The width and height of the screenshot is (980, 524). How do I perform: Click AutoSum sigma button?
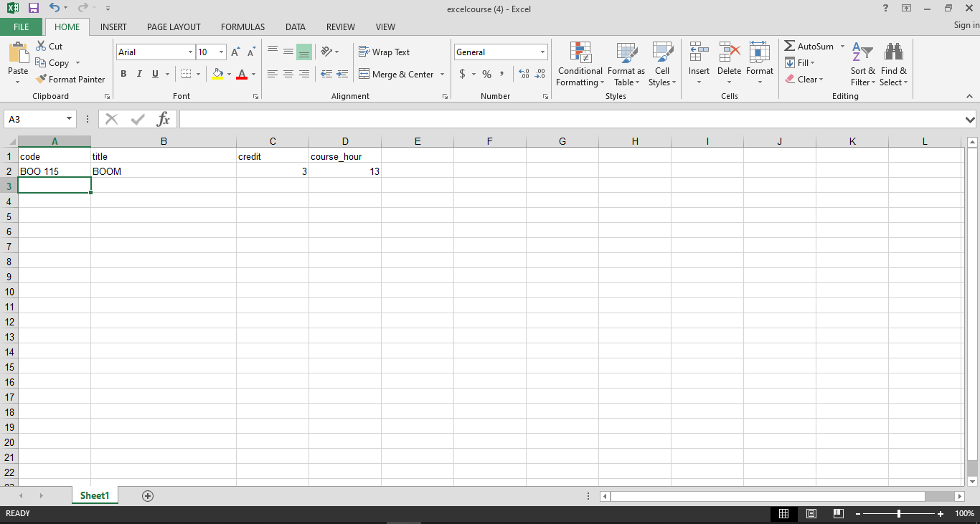coord(809,46)
